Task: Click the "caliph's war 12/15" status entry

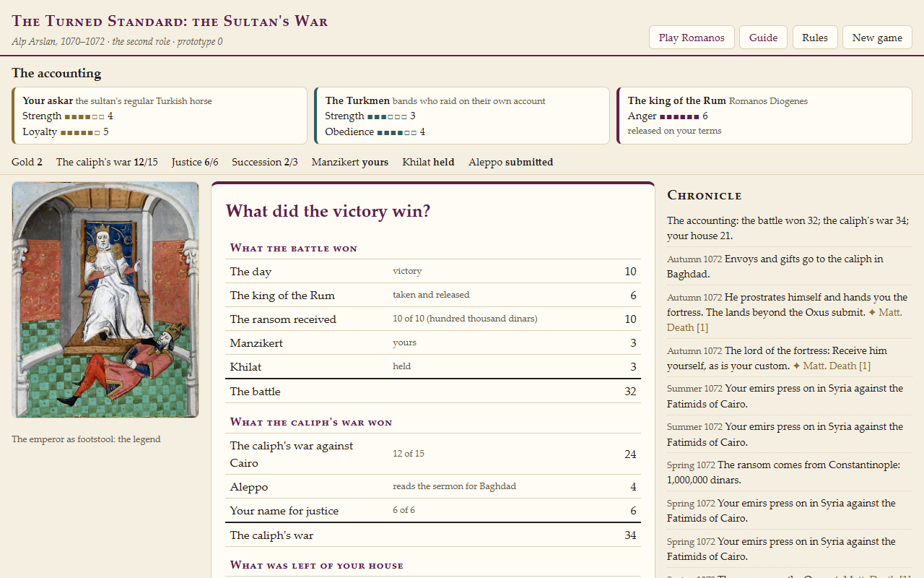Action: pyautogui.click(x=107, y=163)
